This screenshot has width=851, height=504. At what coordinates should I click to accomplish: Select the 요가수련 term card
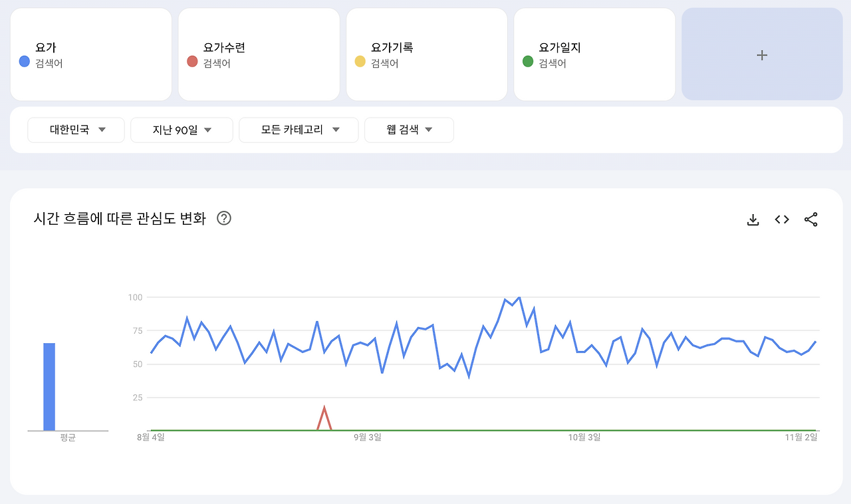pyautogui.click(x=259, y=54)
